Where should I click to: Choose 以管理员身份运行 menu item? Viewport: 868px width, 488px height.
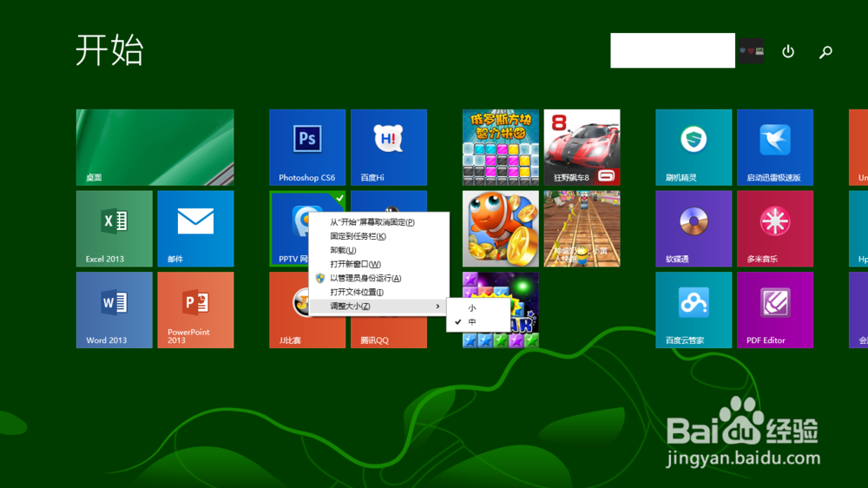(379, 278)
